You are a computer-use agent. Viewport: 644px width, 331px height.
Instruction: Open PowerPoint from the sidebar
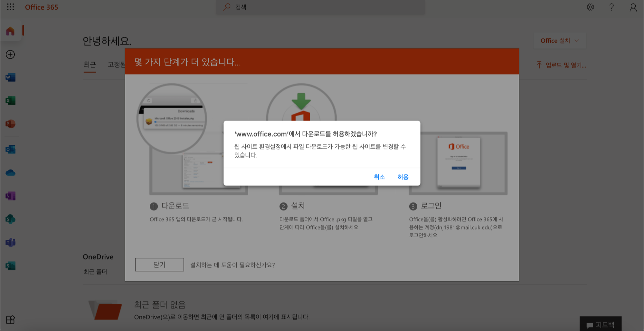tap(10, 124)
